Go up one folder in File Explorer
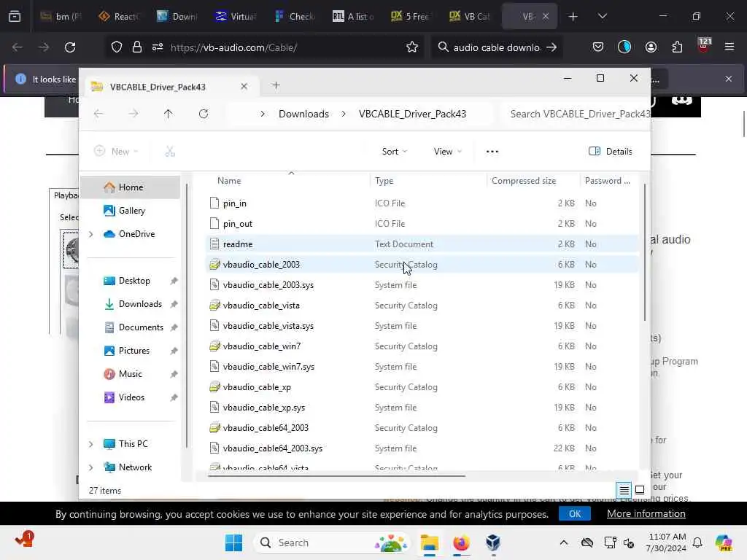 (x=169, y=114)
